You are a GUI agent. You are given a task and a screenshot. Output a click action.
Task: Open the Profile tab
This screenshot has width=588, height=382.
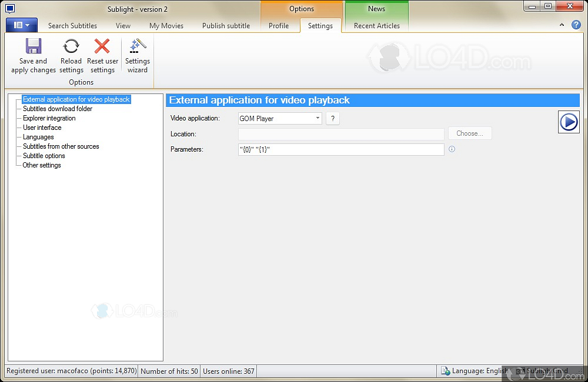[x=279, y=26]
